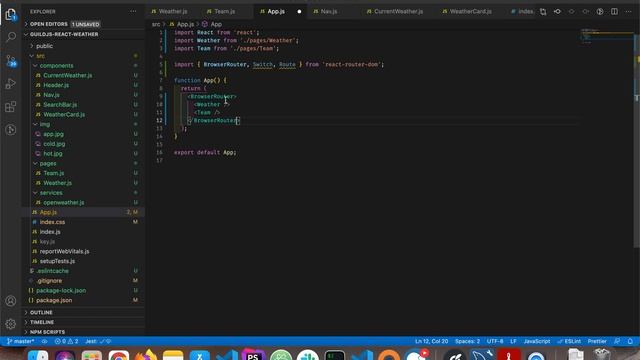
Task: Open Google Chrome from the Dock
Action: pyautogui.click(x=118, y=355)
